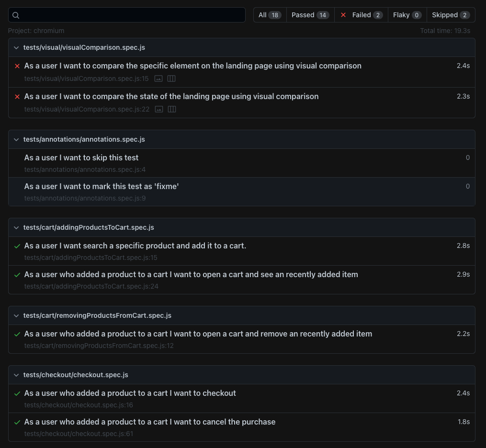Click the 19.3s total time label
This screenshot has width=486, height=448.
(445, 30)
